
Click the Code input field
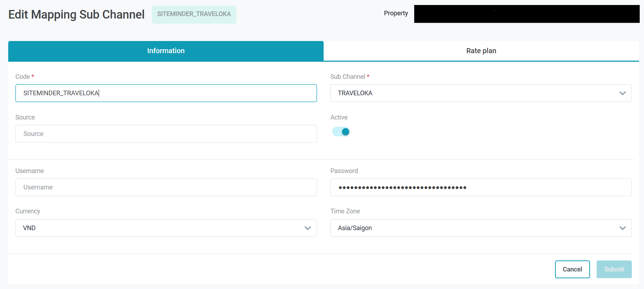[x=166, y=93]
